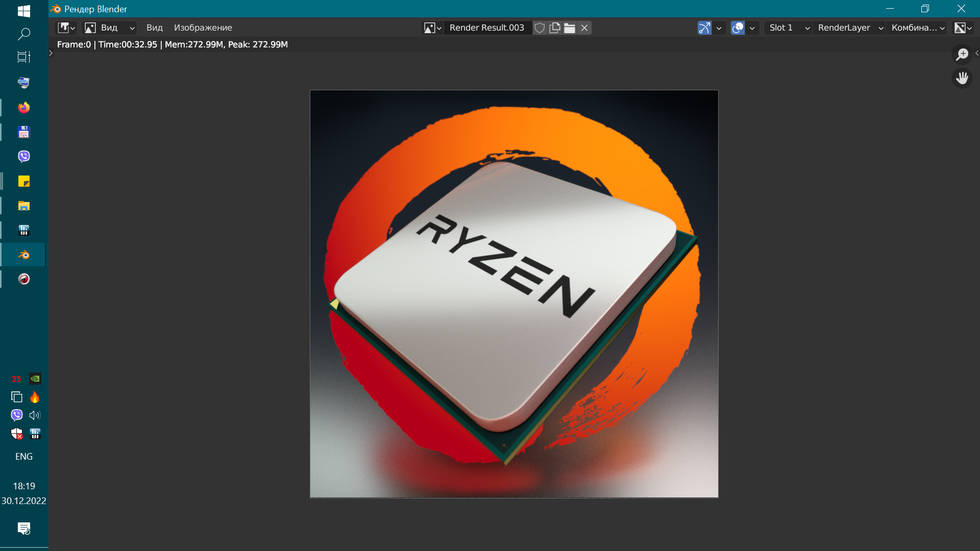Launch Firefox from the taskbar
Screen dimensions: 980x551
pyautogui.click(x=23, y=107)
